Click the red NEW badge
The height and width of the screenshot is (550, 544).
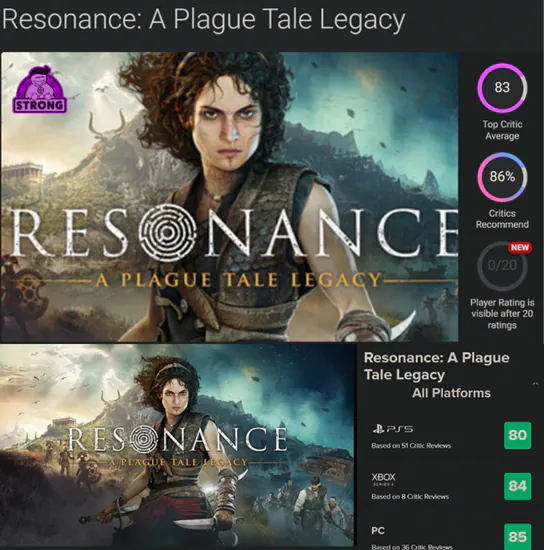(x=520, y=247)
